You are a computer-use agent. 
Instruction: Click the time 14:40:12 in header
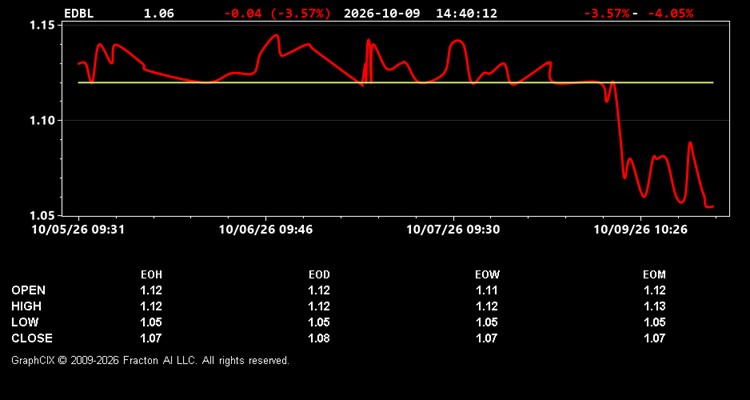click(466, 13)
